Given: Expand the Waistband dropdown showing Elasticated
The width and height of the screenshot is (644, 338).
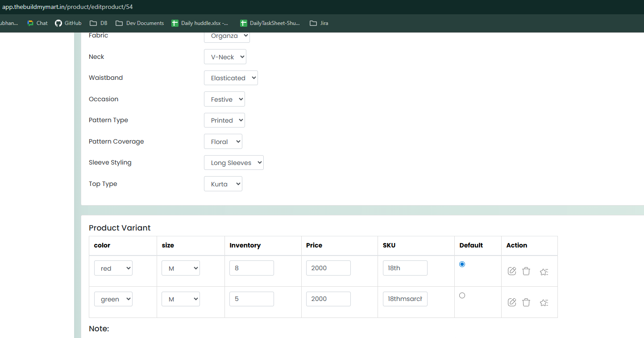Looking at the screenshot, I should [x=231, y=78].
